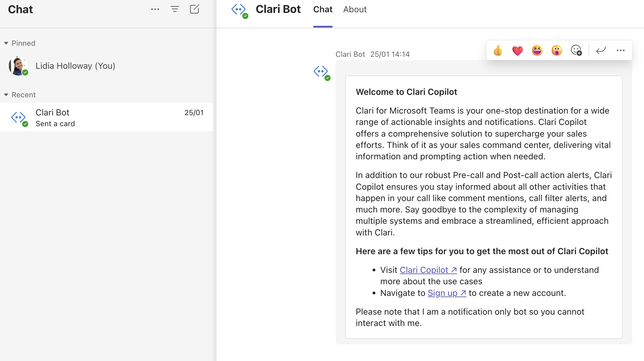Viewport: 644px width, 361px height.
Task: Collapse the Pinned section
Action: [x=6, y=43]
